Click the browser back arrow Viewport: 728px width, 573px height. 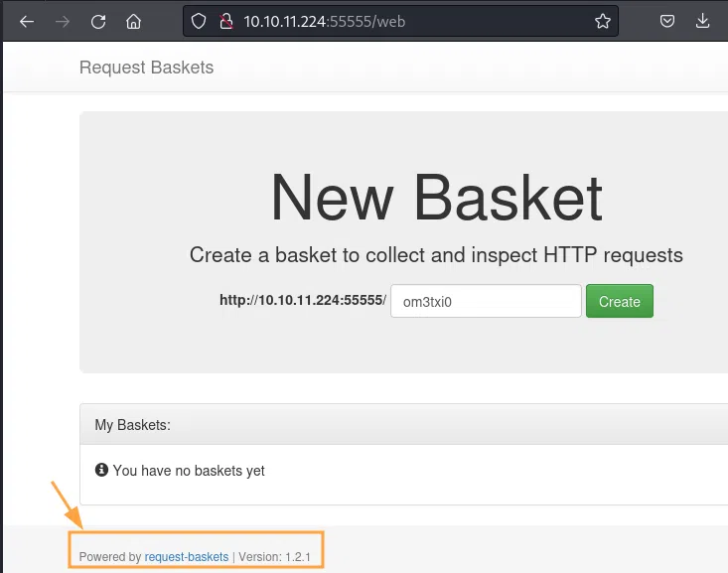click(x=27, y=21)
